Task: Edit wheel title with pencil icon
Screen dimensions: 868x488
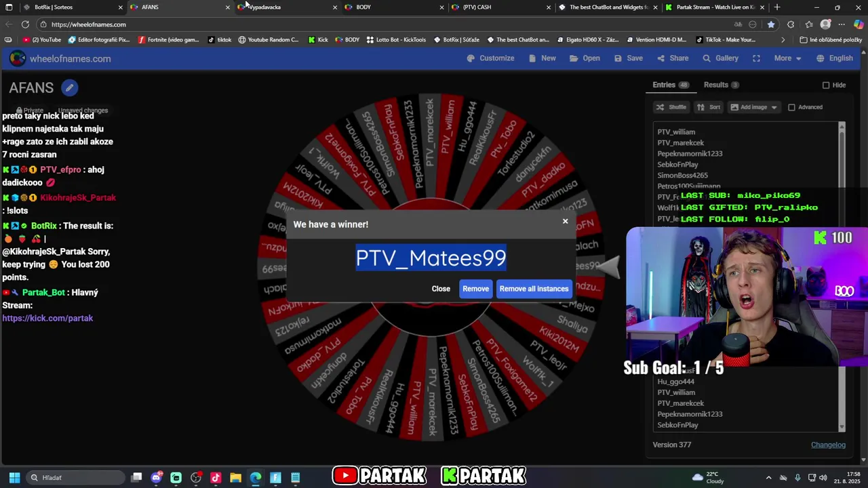Action: [x=69, y=87]
